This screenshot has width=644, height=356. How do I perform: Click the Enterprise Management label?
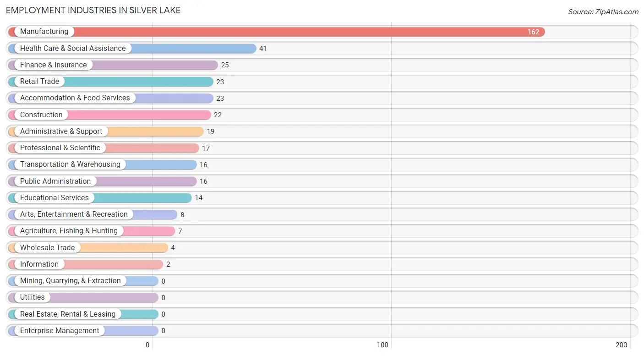(60, 330)
